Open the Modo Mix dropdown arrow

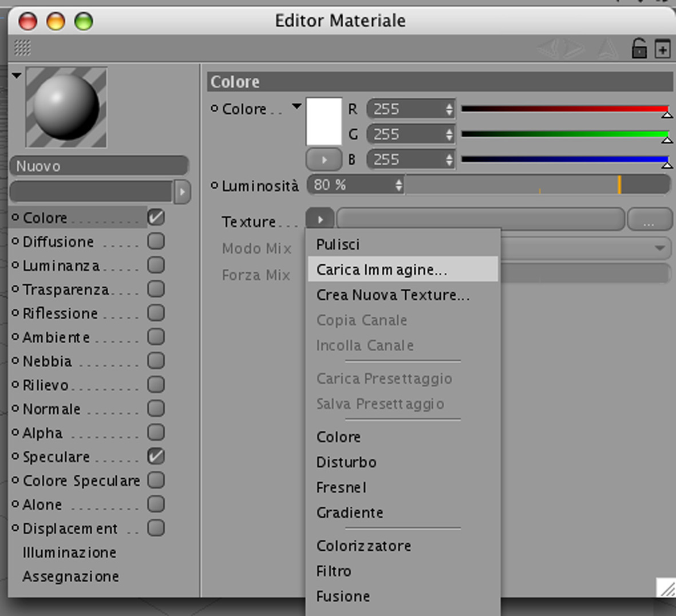(659, 248)
